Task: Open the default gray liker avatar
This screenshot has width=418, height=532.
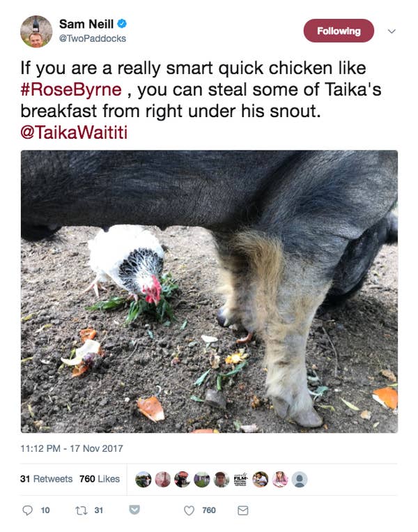Action: [300, 480]
